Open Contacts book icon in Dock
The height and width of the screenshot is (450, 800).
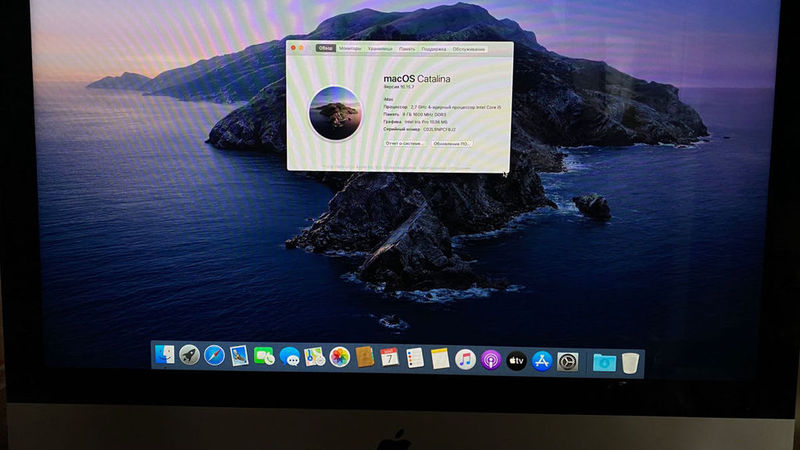[x=364, y=358]
